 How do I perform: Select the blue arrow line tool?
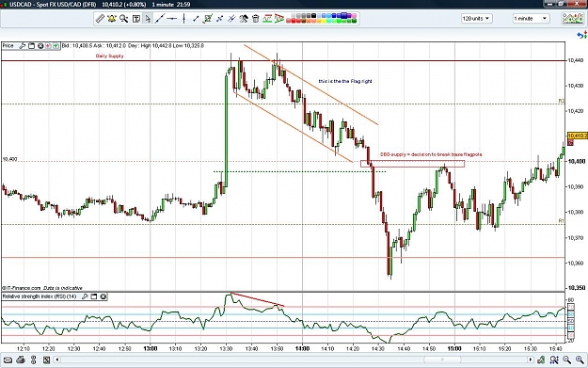click(x=220, y=19)
